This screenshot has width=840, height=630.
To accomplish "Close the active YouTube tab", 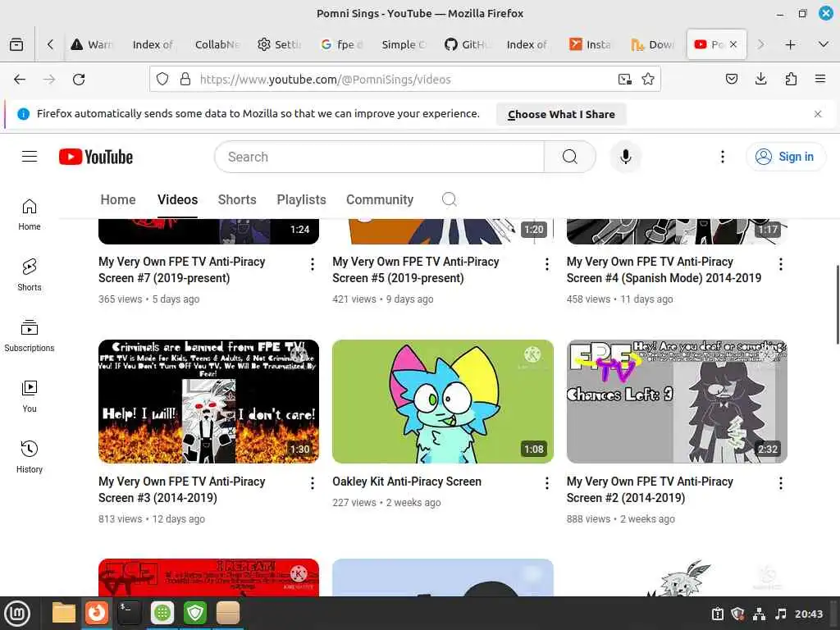I will [x=733, y=44].
